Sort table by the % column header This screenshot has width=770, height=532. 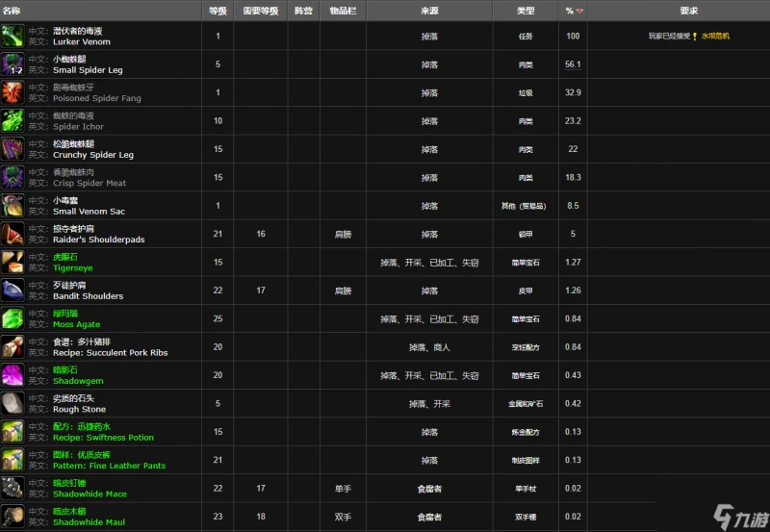[x=574, y=11]
